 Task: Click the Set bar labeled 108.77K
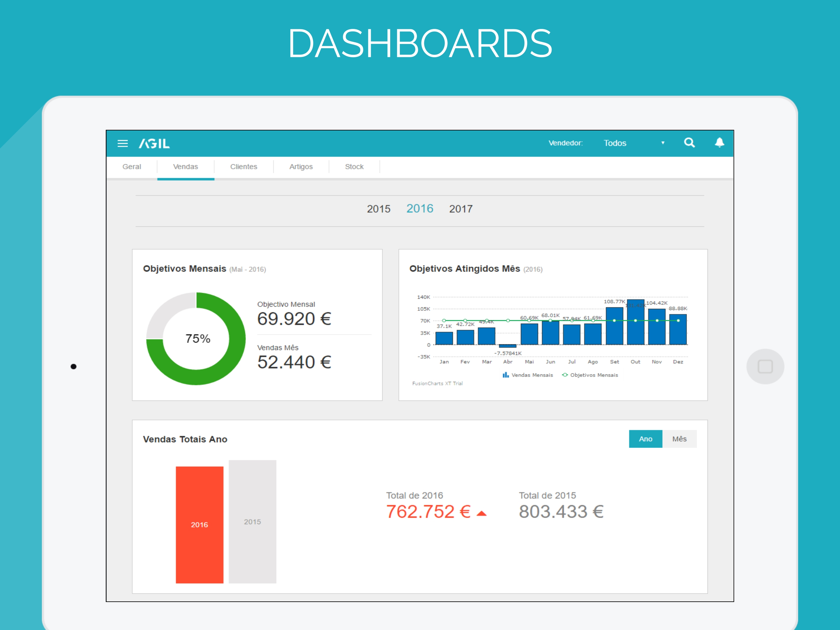click(614, 326)
